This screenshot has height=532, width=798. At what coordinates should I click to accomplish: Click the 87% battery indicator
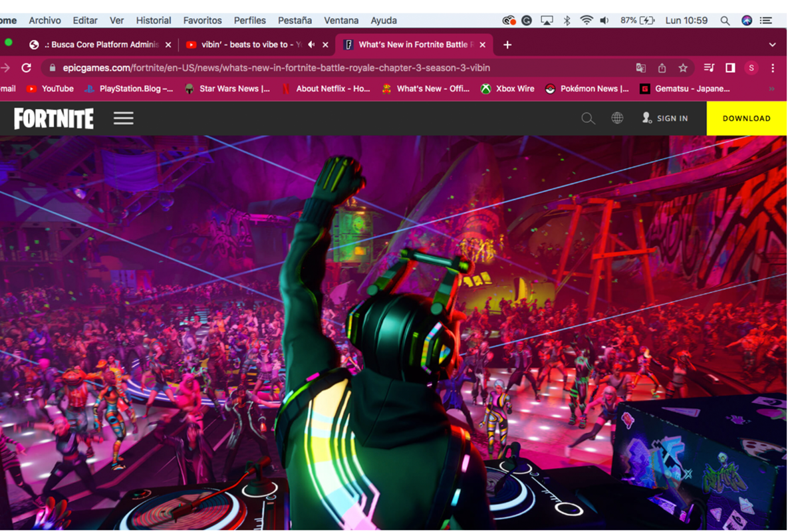(x=638, y=21)
